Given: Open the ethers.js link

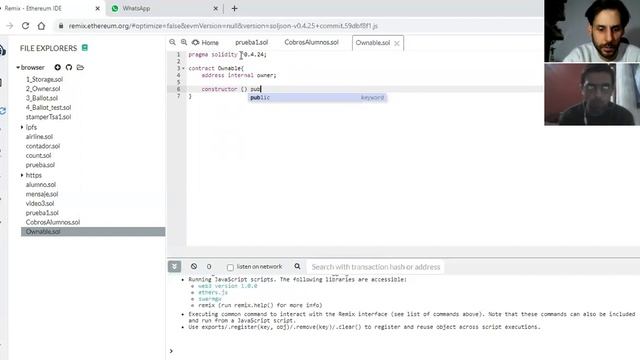Looking at the screenshot, I should [213, 293].
